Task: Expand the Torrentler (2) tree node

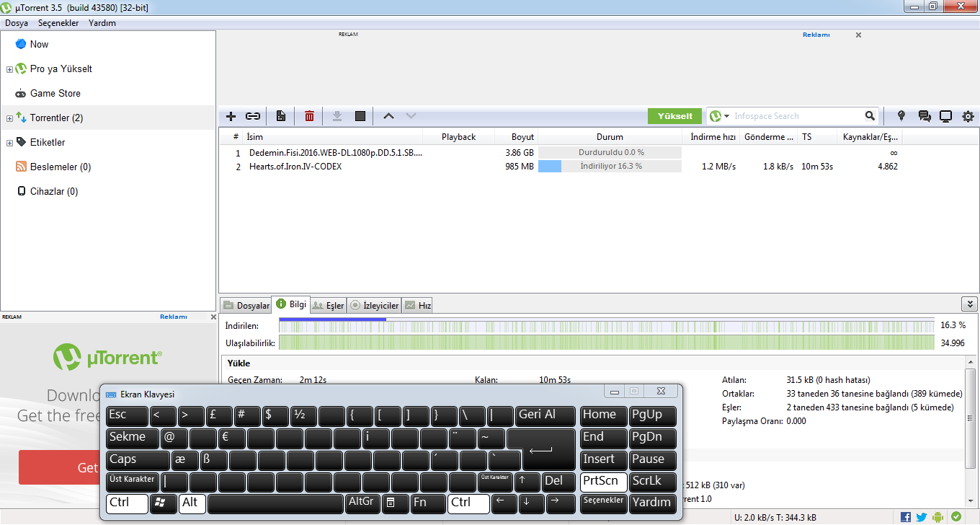Action: [9, 118]
